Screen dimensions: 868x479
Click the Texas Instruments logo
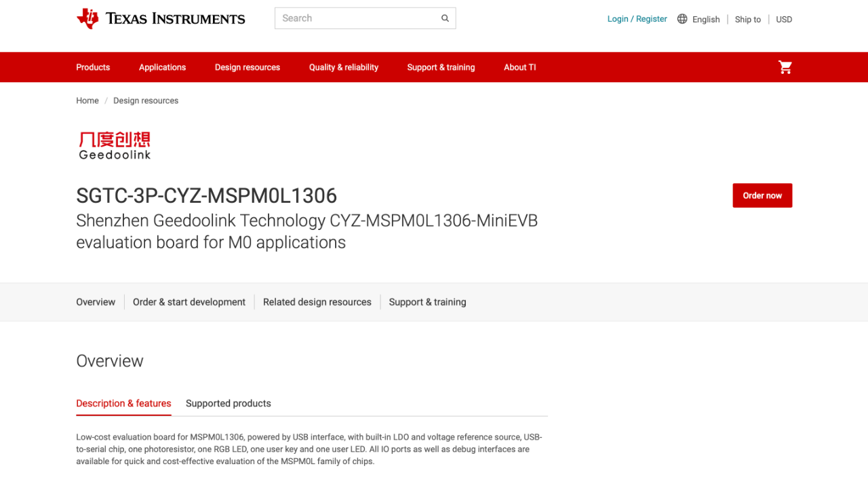tap(161, 19)
